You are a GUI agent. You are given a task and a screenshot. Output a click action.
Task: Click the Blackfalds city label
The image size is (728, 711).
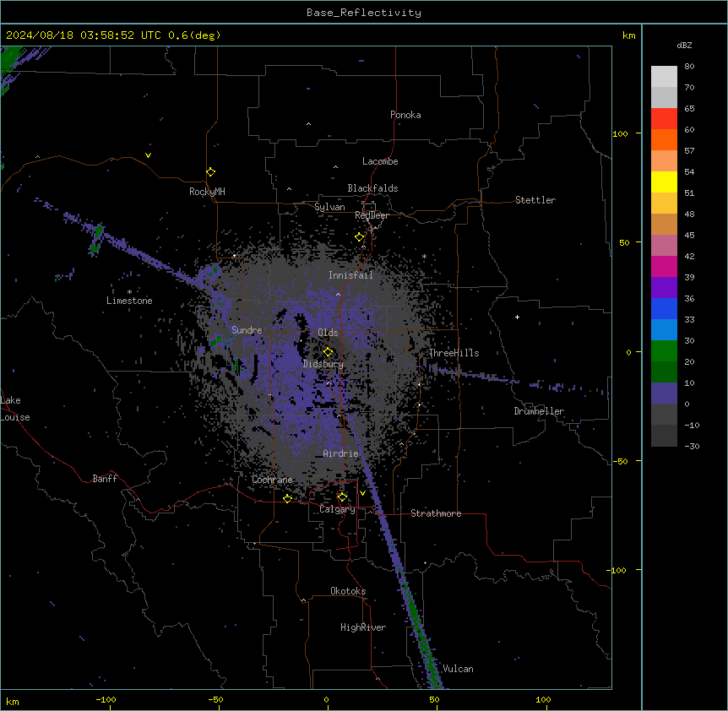coord(372,188)
